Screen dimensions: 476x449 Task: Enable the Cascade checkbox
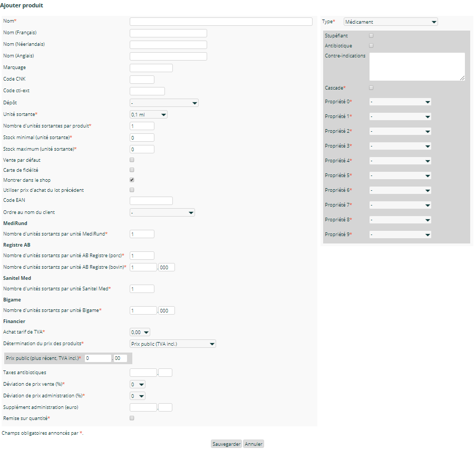371,87
